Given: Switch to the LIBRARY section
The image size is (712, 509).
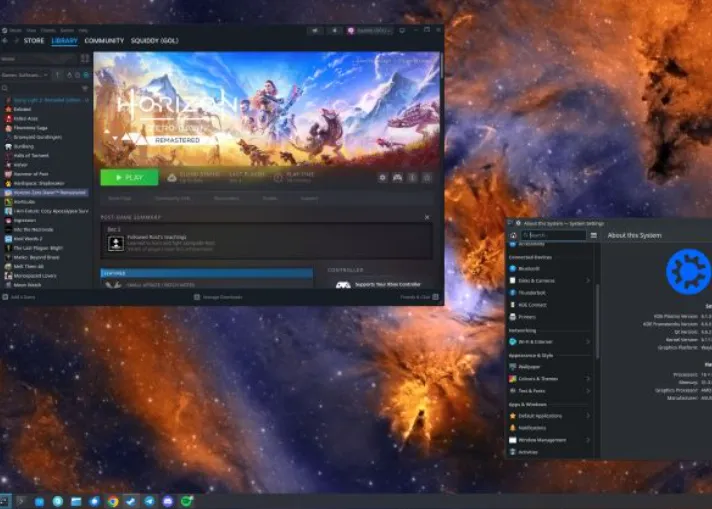Looking at the screenshot, I should coord(64,41).
